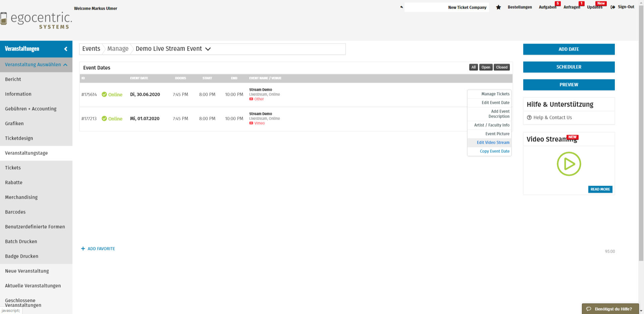Click the favorites star icon
Image resolution: width=644 pixels, height=314 pixels.
498,7
